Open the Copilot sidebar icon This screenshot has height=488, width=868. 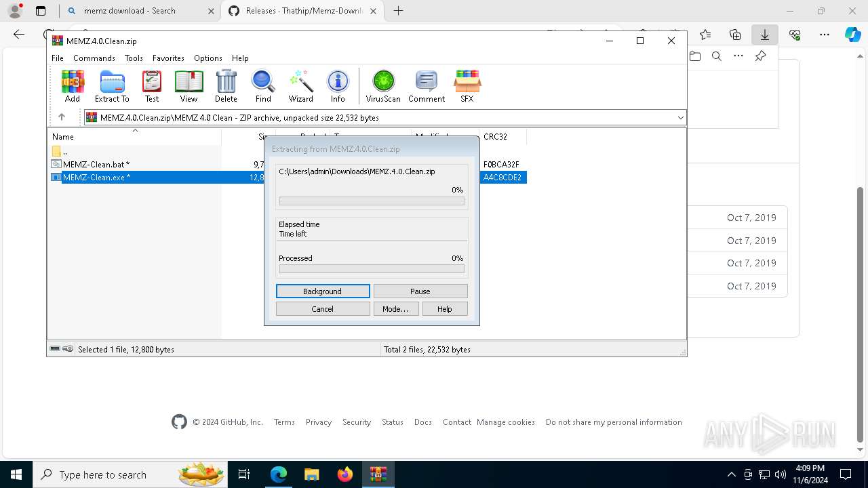[x=852, y=35]
